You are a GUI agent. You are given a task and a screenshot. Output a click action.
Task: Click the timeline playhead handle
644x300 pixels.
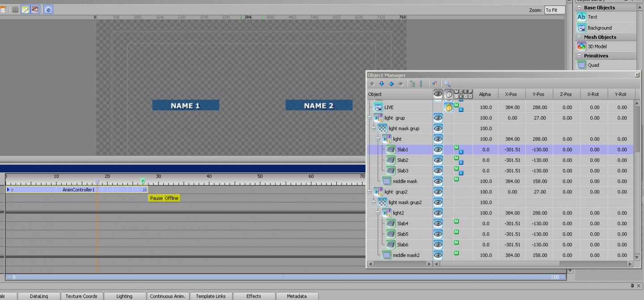(97, 181)
